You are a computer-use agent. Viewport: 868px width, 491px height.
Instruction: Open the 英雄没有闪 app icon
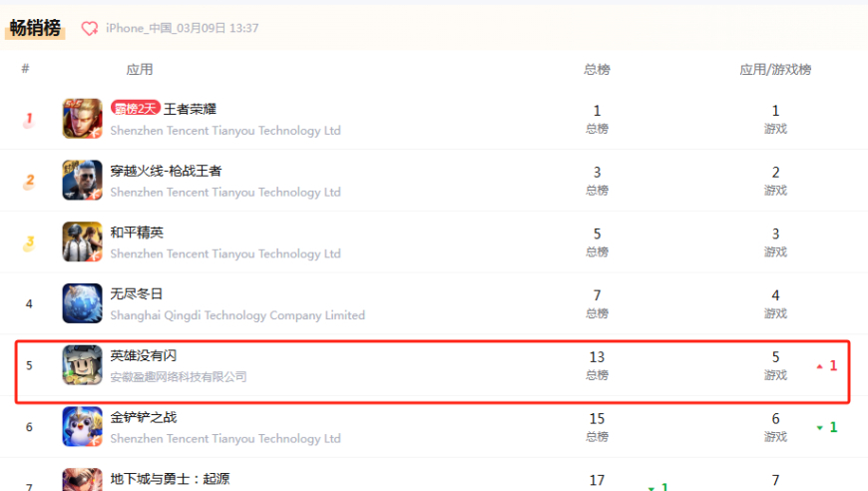82,365
